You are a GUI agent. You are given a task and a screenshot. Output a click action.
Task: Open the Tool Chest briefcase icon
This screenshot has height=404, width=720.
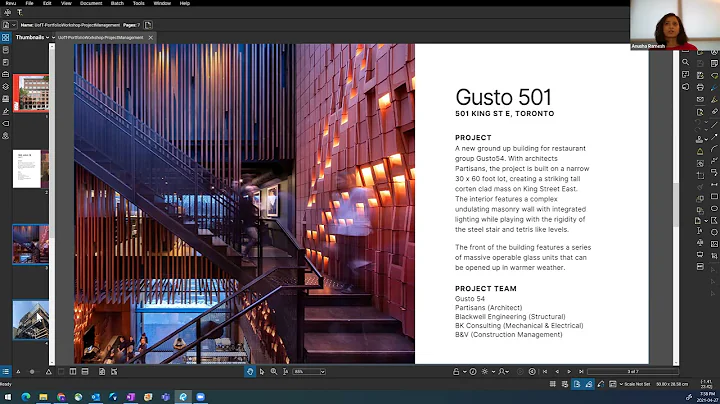coord(6,74)
